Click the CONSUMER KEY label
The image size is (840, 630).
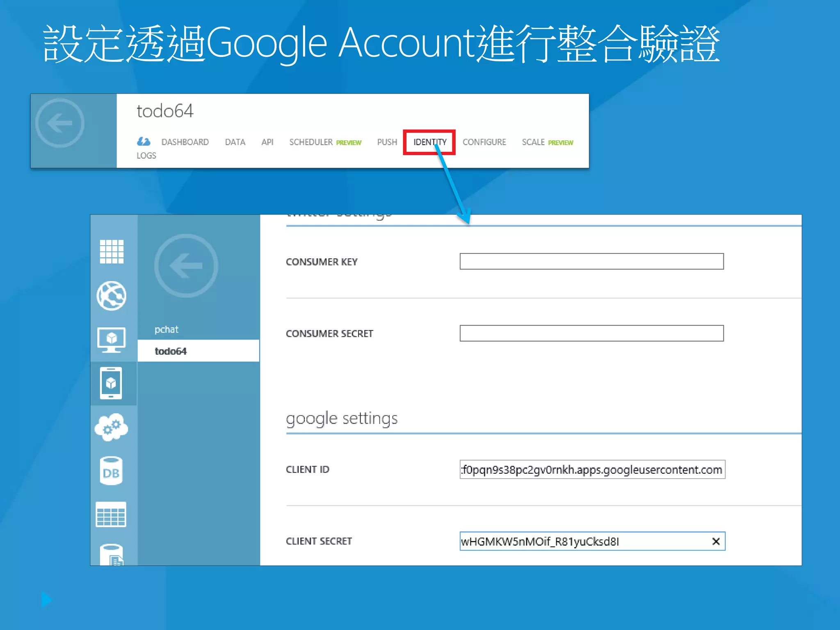322,262
